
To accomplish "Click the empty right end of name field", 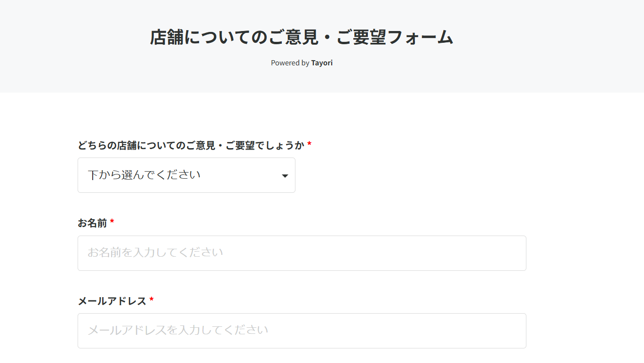I will (494, 253).
